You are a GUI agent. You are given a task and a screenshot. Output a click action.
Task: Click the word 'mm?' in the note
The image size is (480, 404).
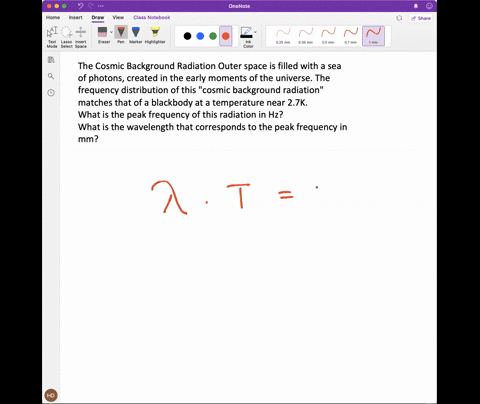[88, 139]
